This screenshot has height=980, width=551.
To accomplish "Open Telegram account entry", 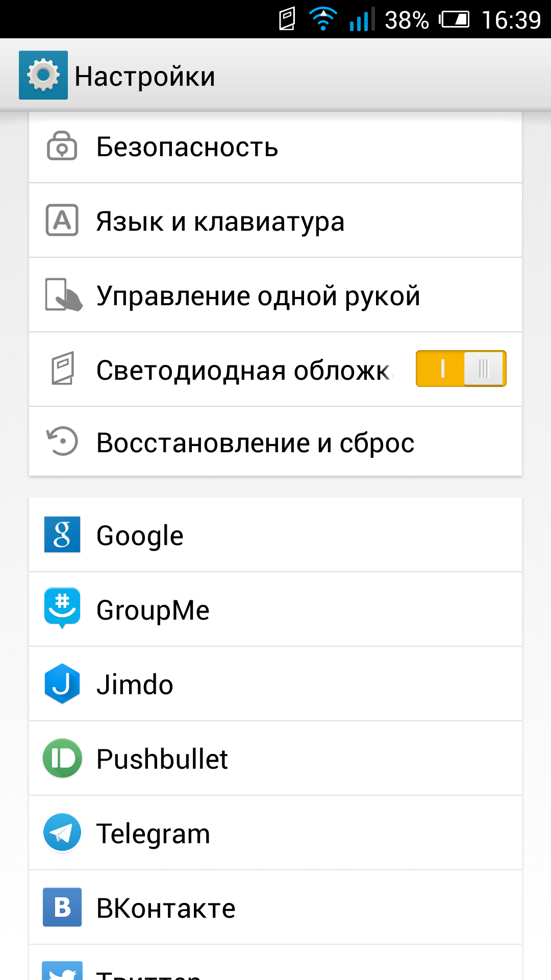I will pyautogui.click(x=275, y=833).
